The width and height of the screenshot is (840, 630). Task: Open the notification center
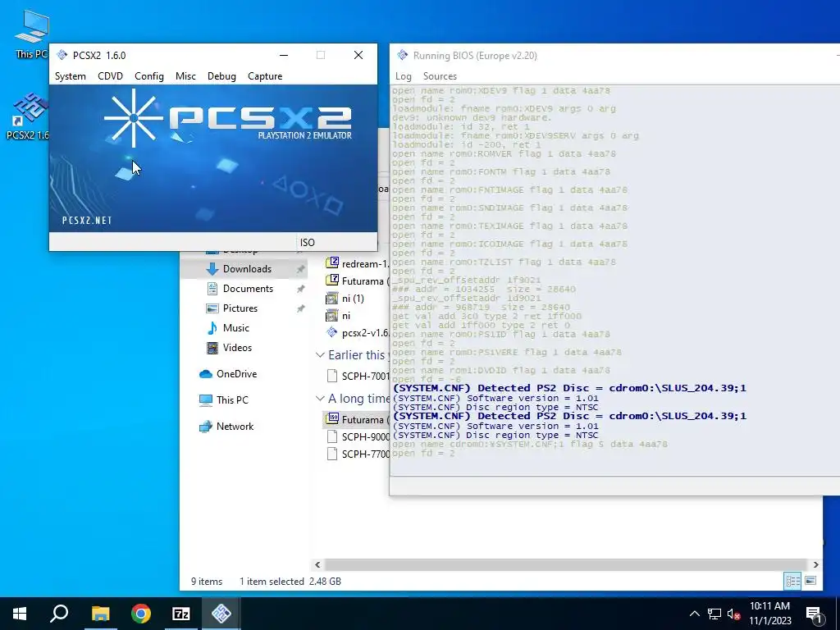pos(815,614)
